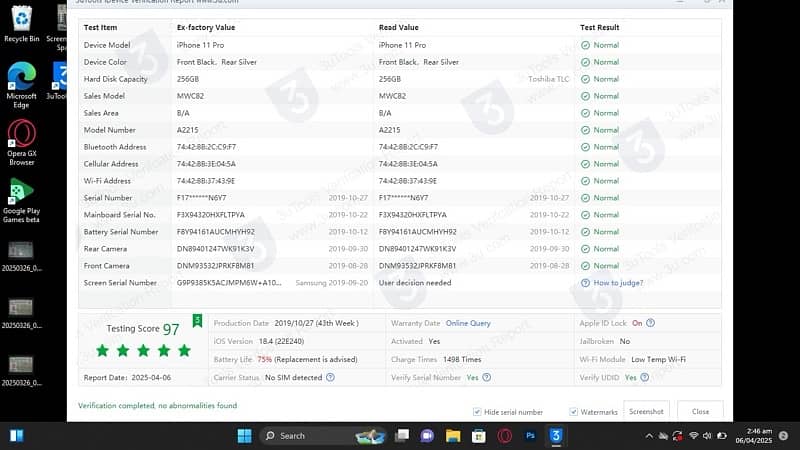Open the Wi-Fi network tray icon
Image resolution: width=800 pixels, height=450 pixels.
pyautogui.click(x=693, y=436)
